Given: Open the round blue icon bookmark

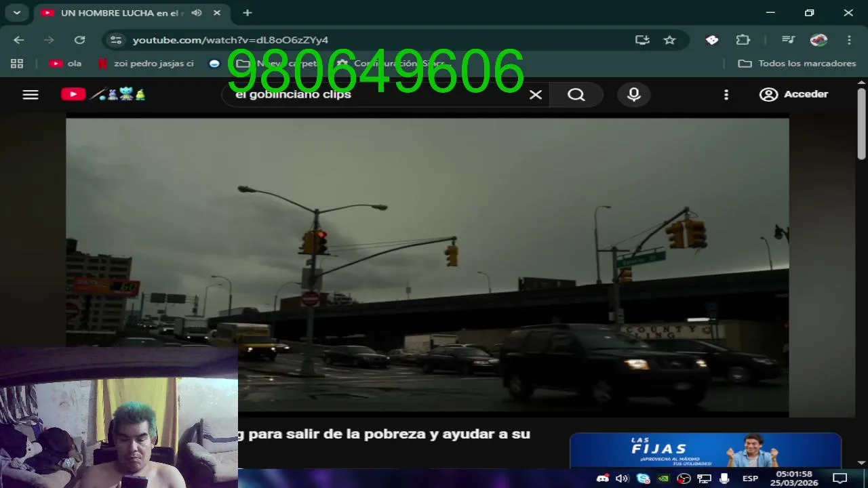Looking at the screenshot, I should tap(214, 63).
